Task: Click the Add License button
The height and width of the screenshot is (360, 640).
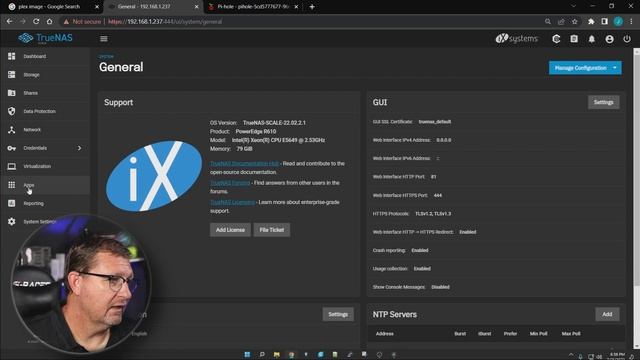Action: point(230,230)
